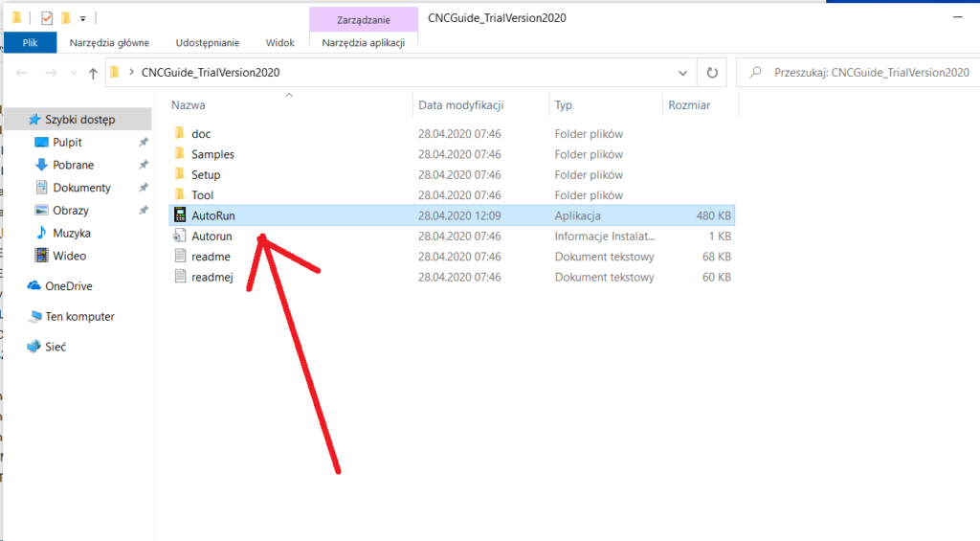Click the "480 KB" size cell

(x=713, y=215)
